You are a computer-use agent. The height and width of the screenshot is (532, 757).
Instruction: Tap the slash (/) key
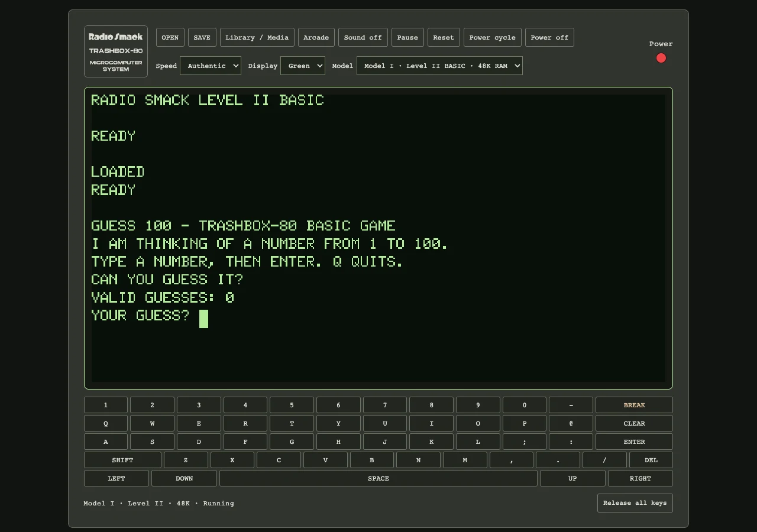tap(604, 460)
